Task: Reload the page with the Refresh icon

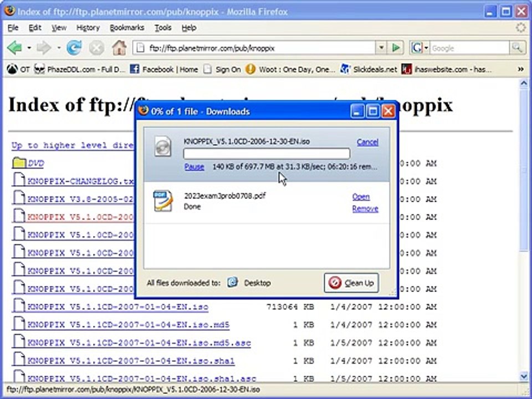Action: click(x=74, y=48)
